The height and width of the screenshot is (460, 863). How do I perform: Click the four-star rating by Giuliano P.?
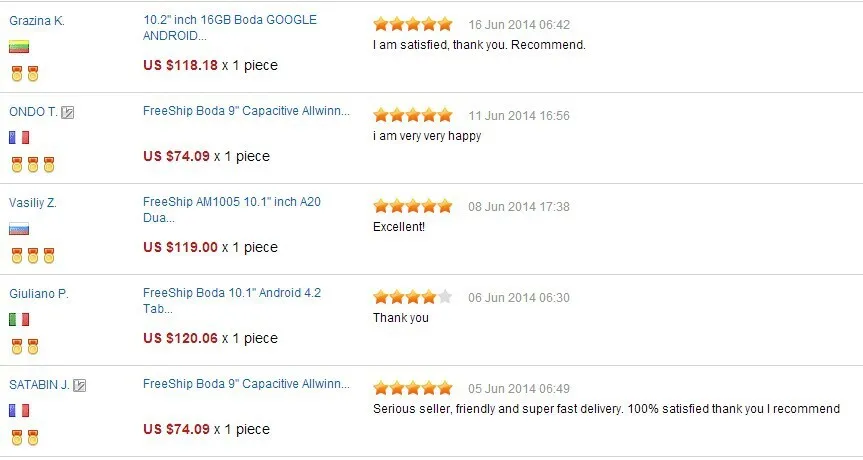coord(413,298)
